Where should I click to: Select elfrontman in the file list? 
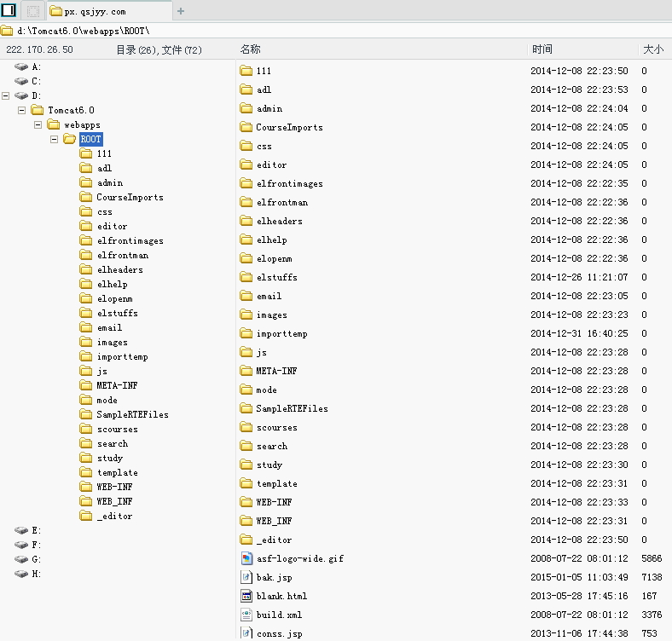click(282, 202)
